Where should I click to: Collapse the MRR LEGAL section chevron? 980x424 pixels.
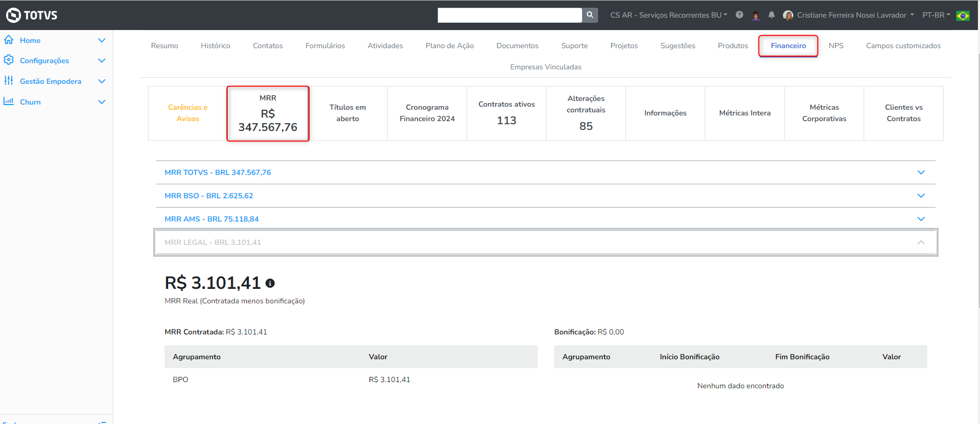coord(921,242)
